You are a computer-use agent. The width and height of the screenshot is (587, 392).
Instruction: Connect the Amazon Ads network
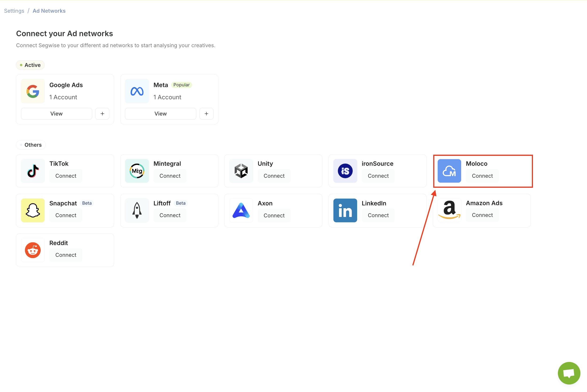coord(482,215)
